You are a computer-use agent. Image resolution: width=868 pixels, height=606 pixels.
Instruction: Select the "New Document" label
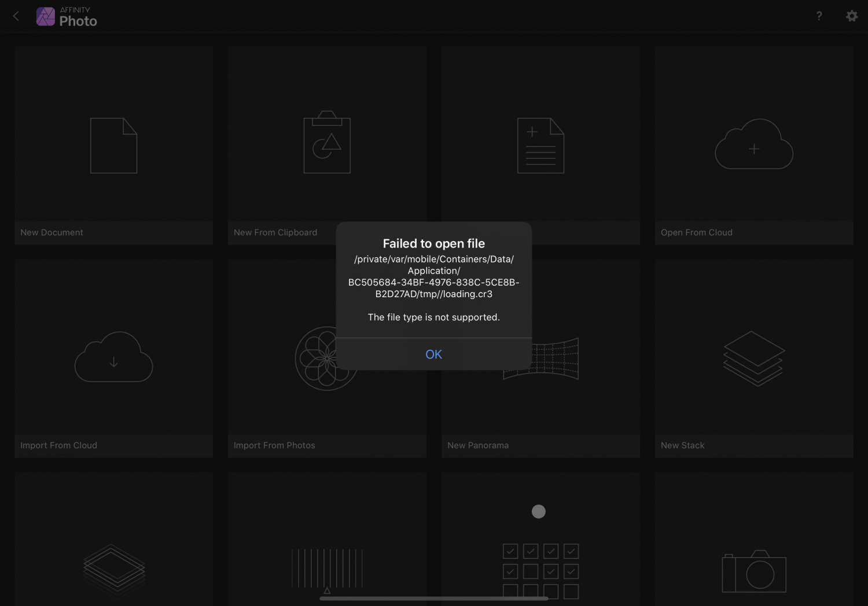(52, 232)
